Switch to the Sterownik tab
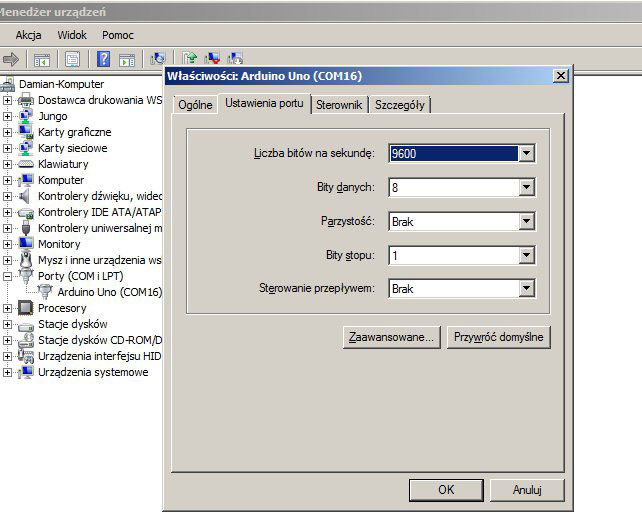 pos(339,104)
